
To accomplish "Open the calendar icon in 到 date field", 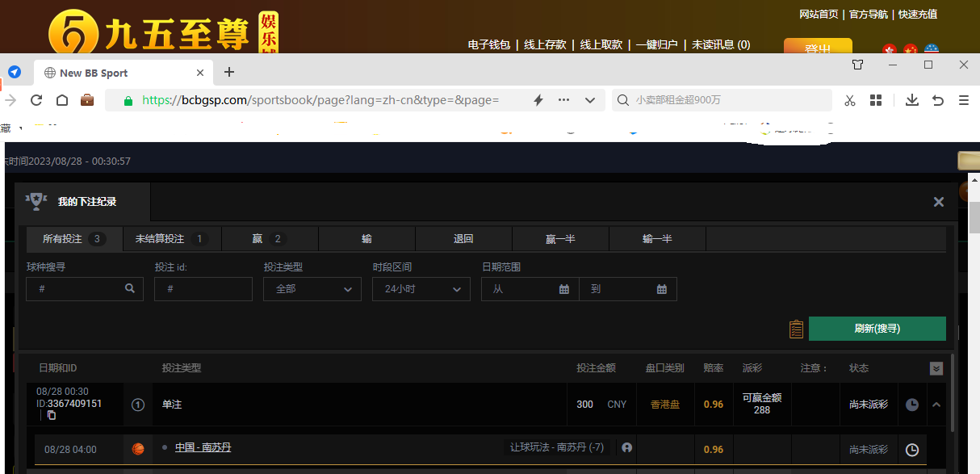I will point(662,289).
